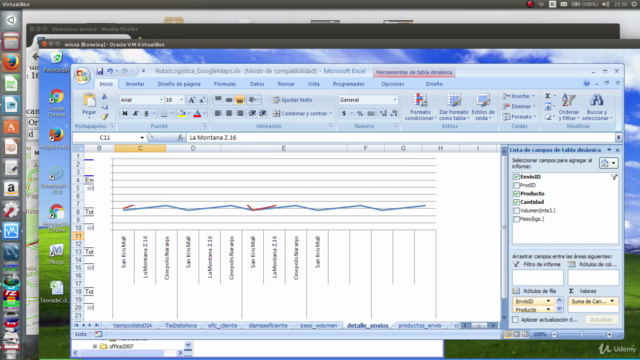Image resolution: width=640 pixels, height=360 pixels.
Task: Switch to the Diseño de página tab
Action: [x=179, y=84]
